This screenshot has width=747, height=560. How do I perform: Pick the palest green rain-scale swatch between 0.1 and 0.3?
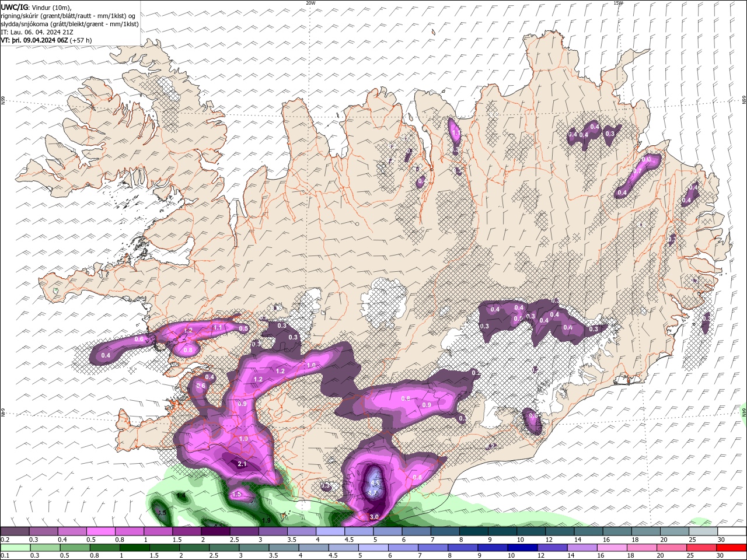pos(15,548)
